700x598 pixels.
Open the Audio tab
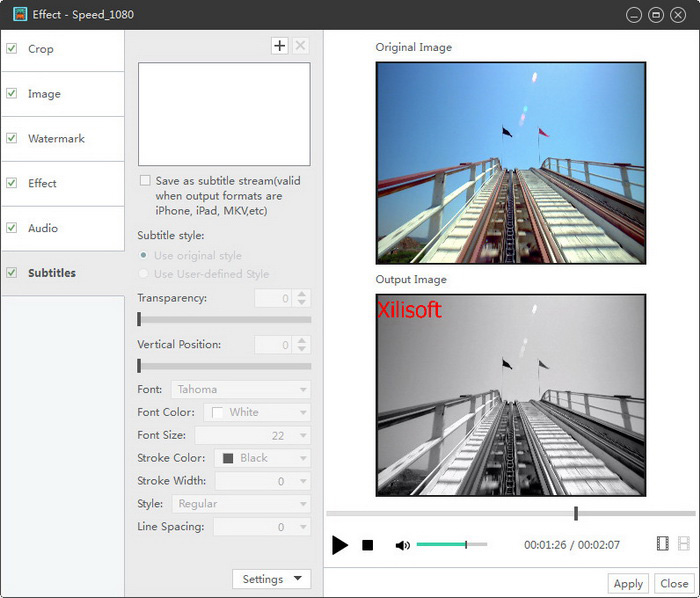coord(43,229)
